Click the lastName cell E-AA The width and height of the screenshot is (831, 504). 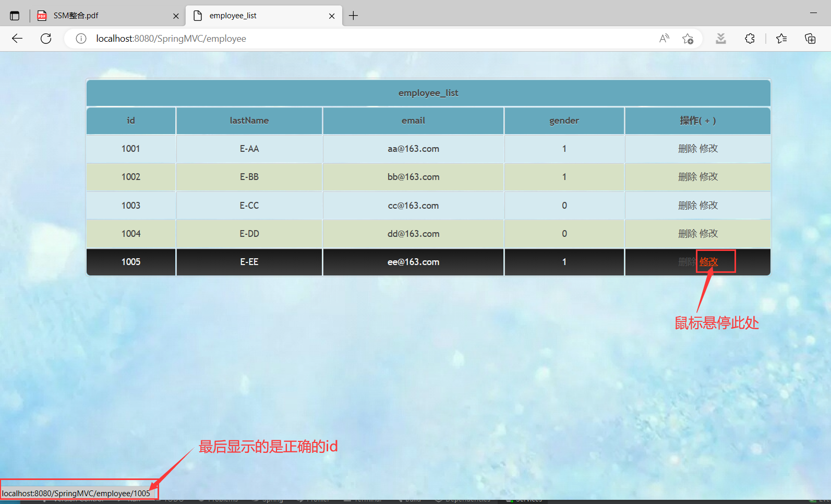point(249,149)
